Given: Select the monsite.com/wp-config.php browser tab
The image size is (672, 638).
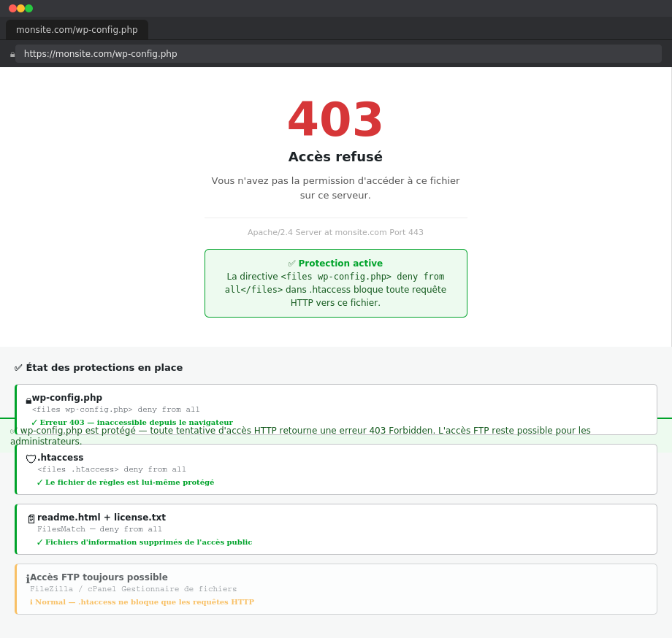Looking at the screenshot, I should 77,29.
